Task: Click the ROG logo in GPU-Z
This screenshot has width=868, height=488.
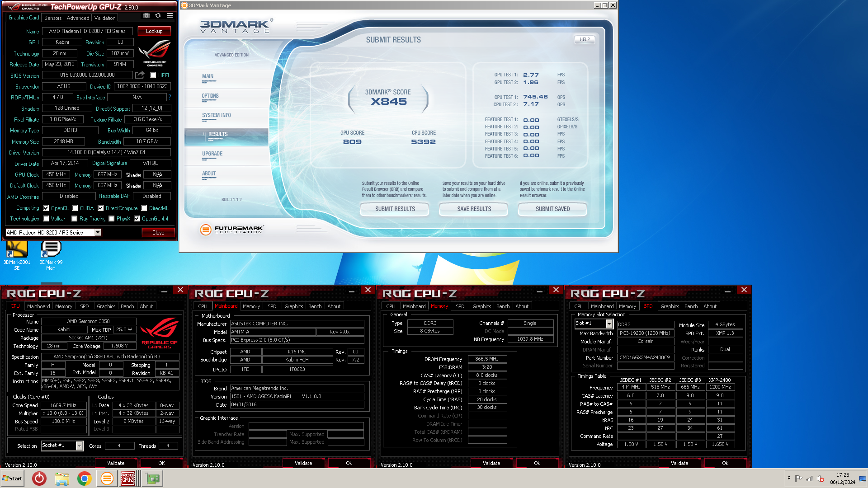Action: point(155,53)
